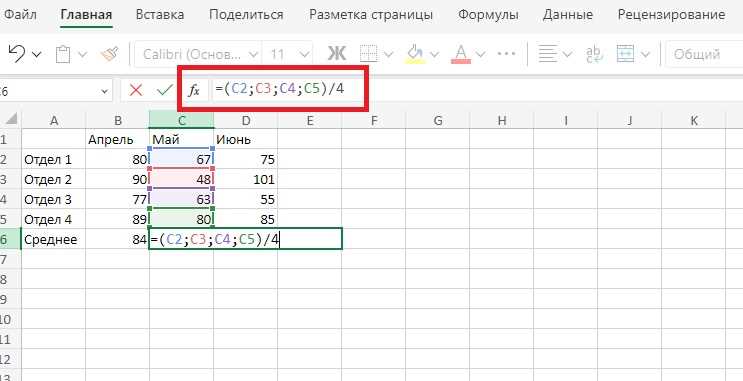This screenshot has height=381, width=743.
Task: Click inside the formula bar text
Action: [280, 89]
